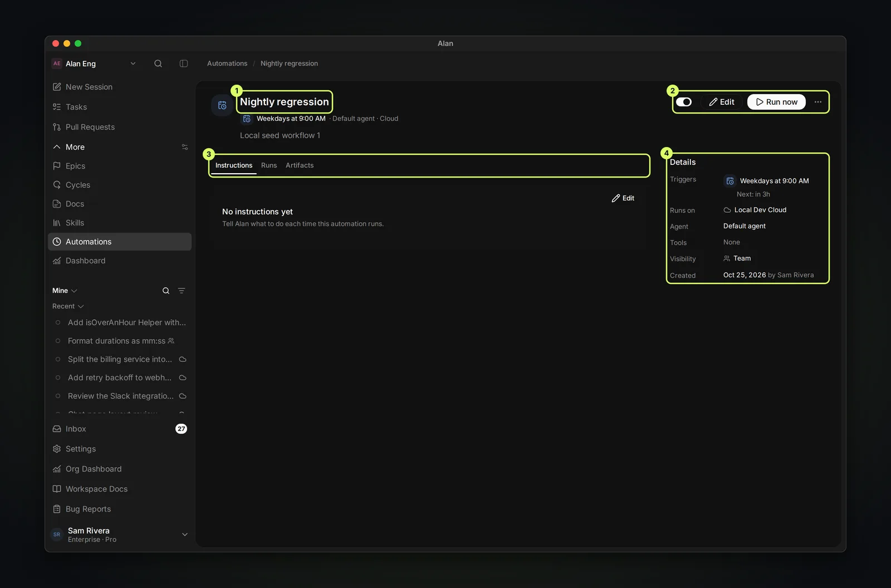Select Automations in the sidebar
The image size is (891, 588).
pos(120,242)
